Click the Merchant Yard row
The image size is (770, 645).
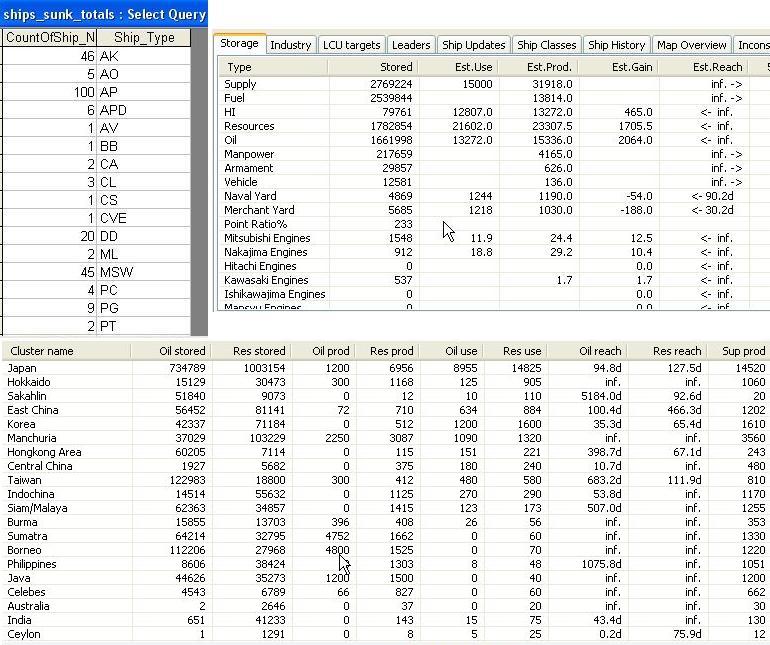[x=494, y=210]
